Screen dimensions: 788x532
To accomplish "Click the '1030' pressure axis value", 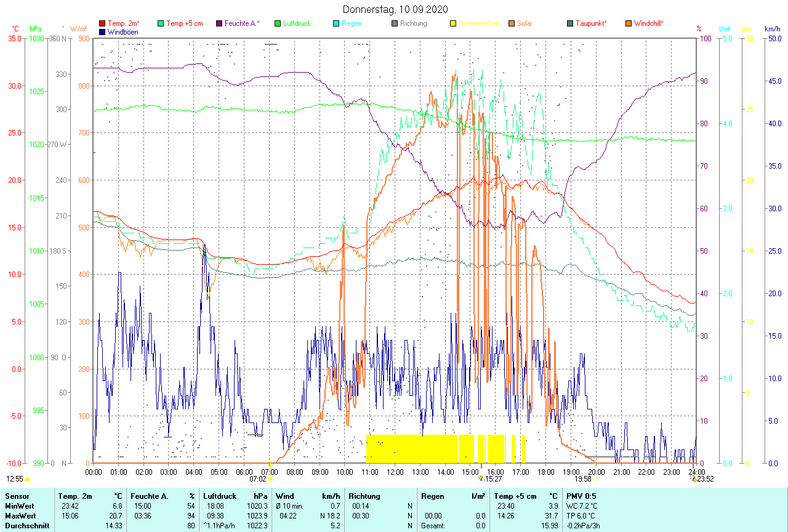I will click(36, 39).
